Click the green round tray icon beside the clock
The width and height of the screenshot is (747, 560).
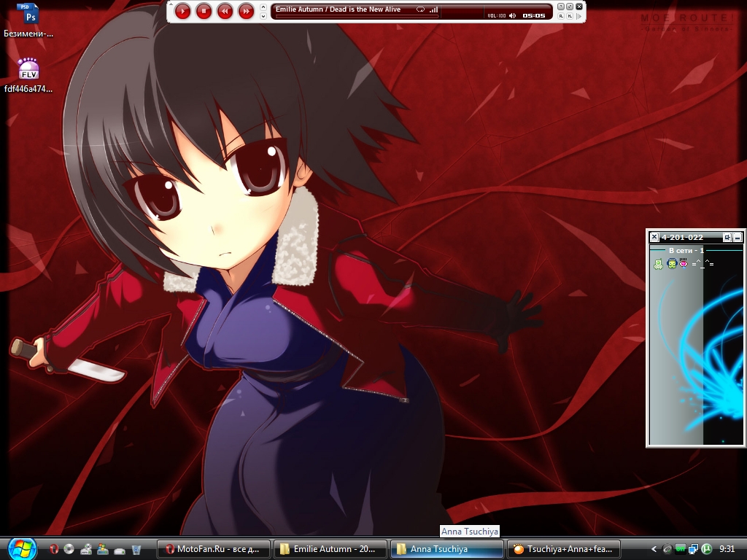pos(707,549)
